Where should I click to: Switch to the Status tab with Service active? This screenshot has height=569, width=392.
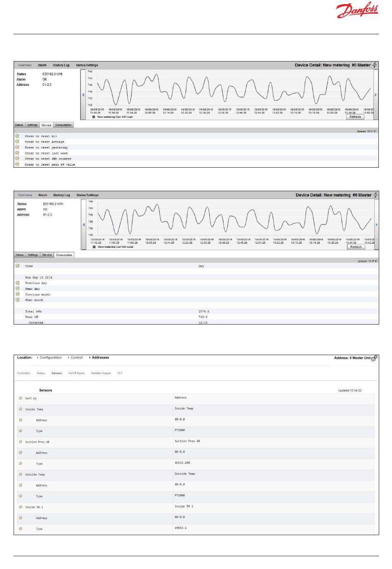point(19,125)
